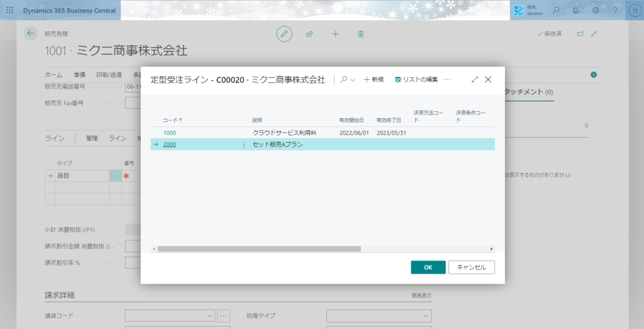
Task: Click the 説明 column header
Action: pyautogui.click(x=257, y=120)
